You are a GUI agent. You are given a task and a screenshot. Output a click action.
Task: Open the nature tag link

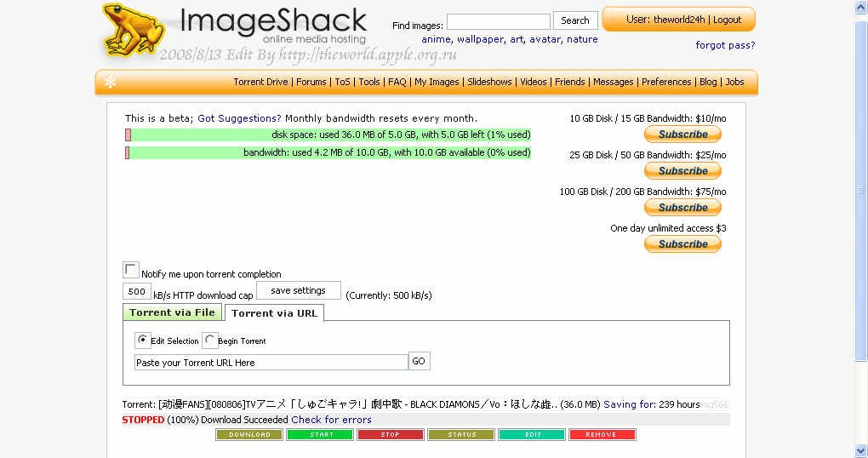pos(582,39)
